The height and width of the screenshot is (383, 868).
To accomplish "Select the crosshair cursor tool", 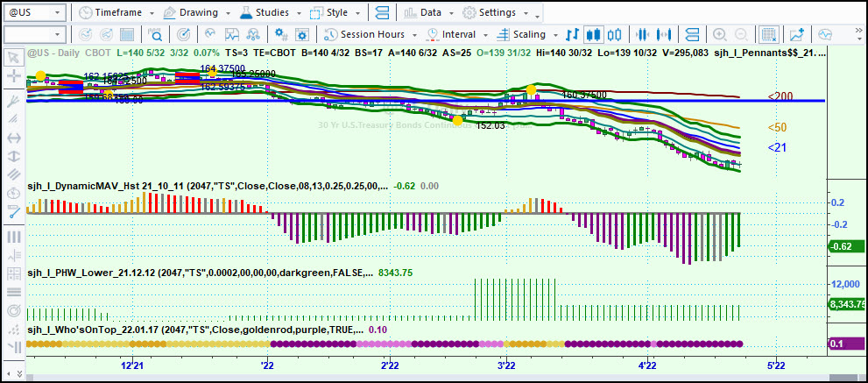I will pos(14,75).
